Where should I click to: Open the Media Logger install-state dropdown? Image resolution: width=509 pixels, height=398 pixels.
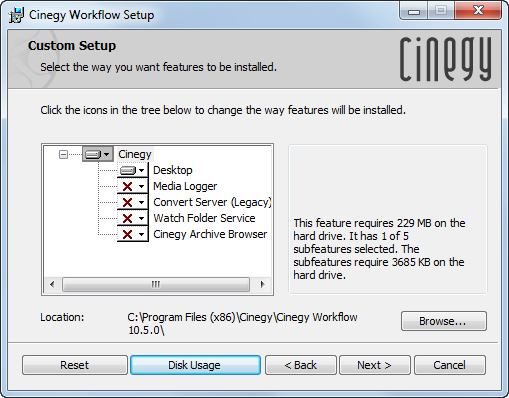(x=132, y=186)
